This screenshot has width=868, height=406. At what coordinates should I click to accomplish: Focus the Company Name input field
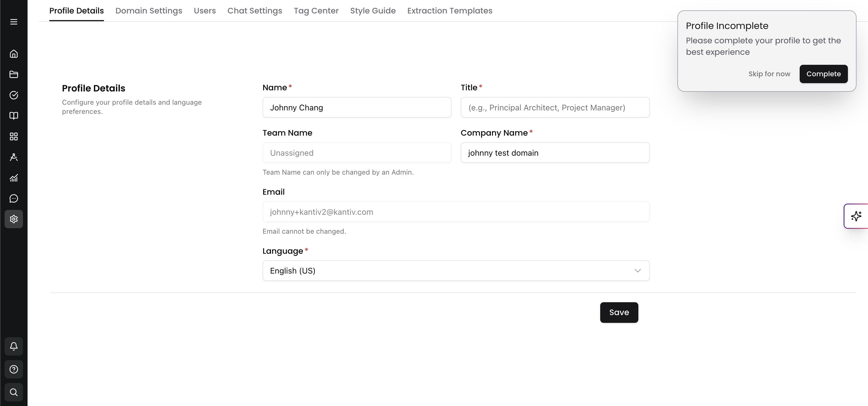pyautogui.click(x=555, y=153)
